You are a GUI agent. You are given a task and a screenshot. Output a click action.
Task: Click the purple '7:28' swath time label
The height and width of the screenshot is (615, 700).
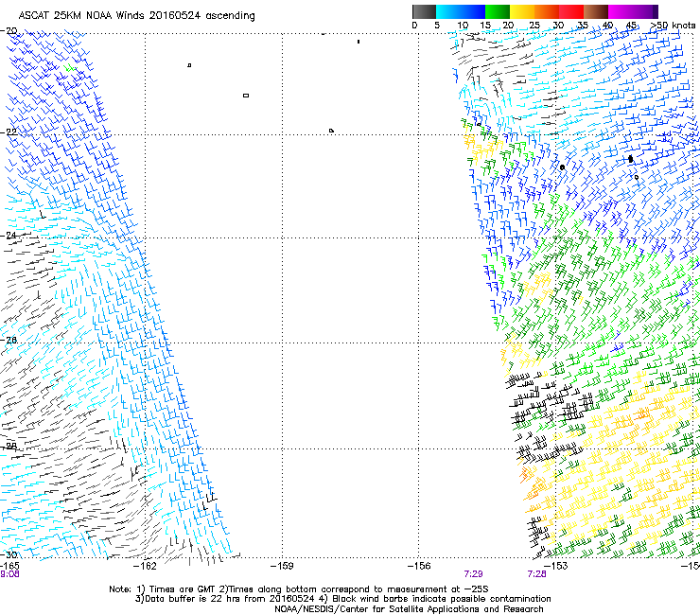pyautogui.click(x=536, y=574)
